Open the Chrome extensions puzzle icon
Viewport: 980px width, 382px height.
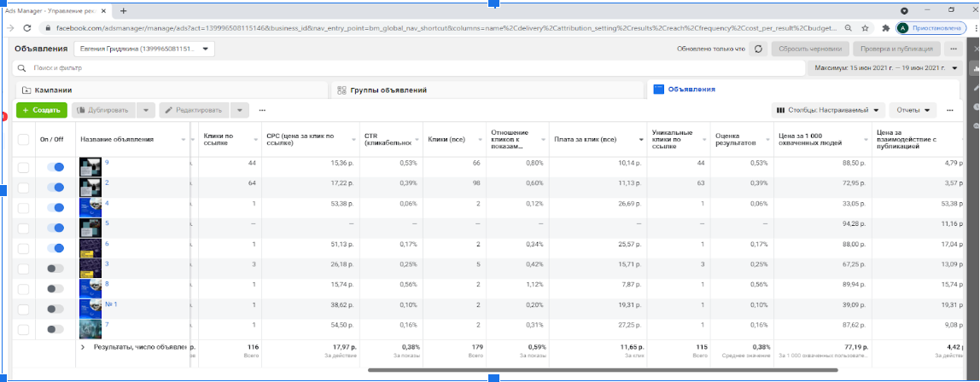point(885,28)
